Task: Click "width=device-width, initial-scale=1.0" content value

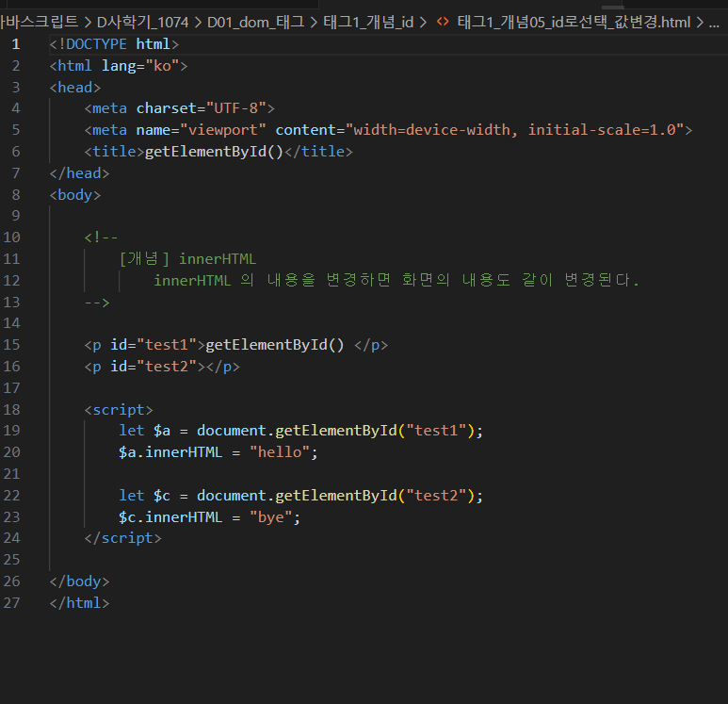Action: click(x=515, y=130)
